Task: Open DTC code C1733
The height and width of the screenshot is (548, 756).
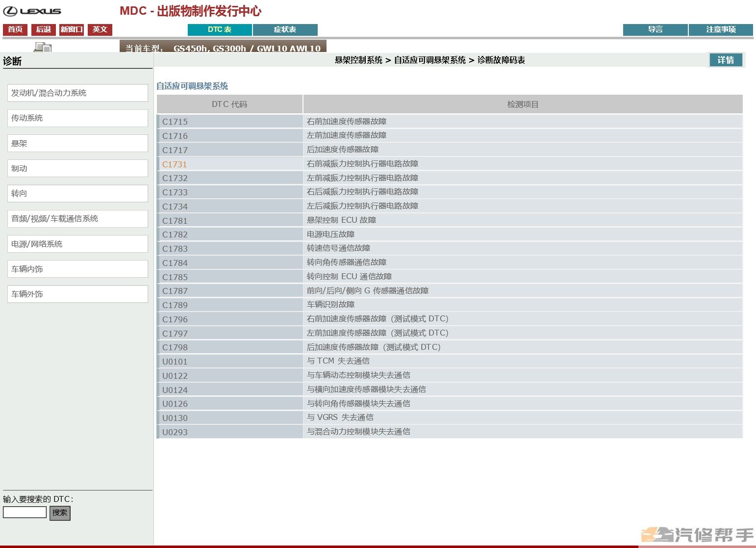Action: pyautogui.click(x=175, y=192)
